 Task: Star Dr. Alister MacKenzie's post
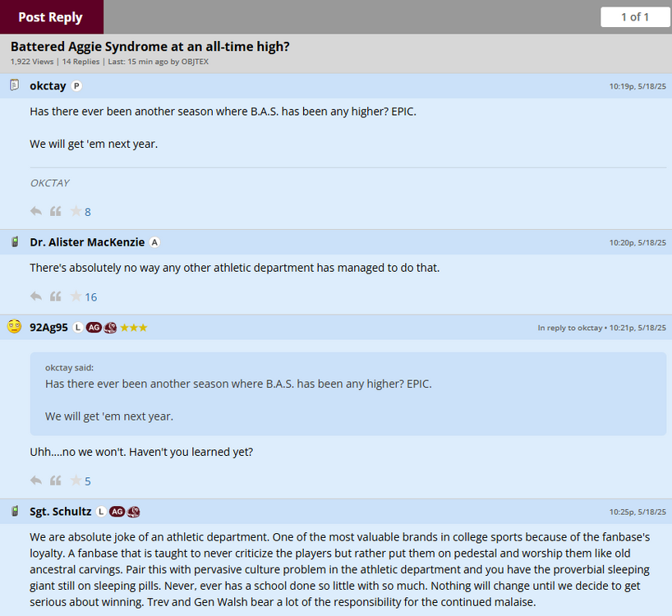pyautogui.click(x=76, y=297)
